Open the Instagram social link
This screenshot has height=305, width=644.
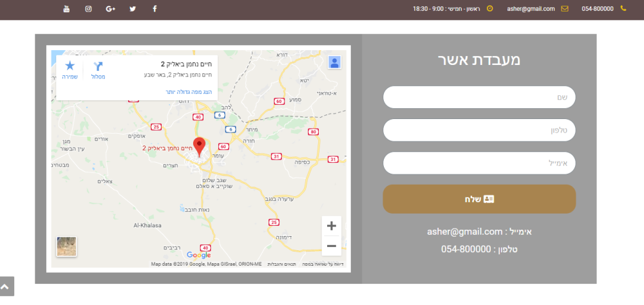88,8
